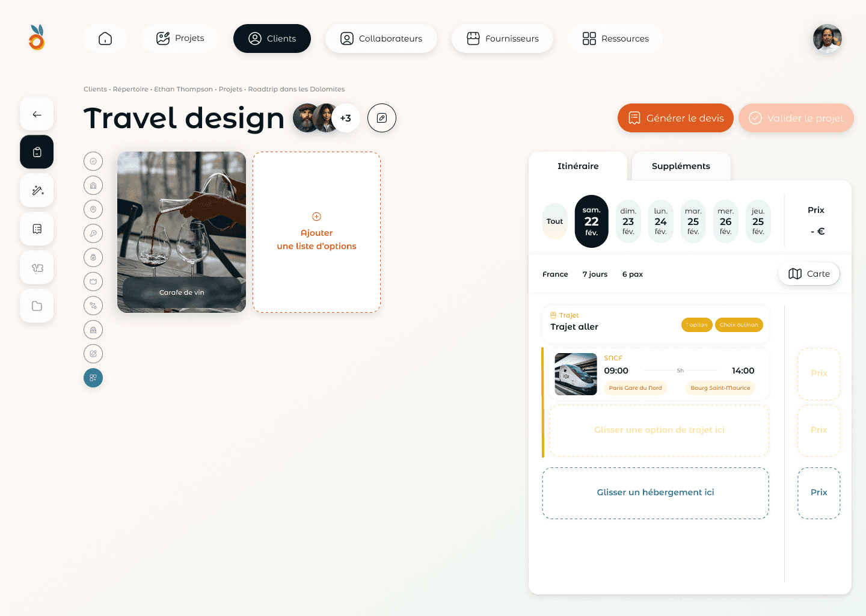Click the 7 jours label
Screen dimensions: 866x616
click(595, 274)
